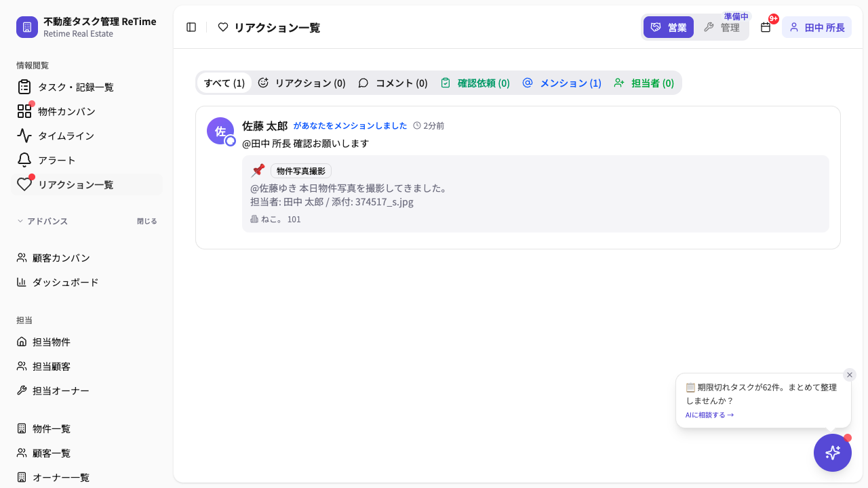Click the 準備中 badge above 管理
The width and height of the screenshot is (868, 488).
pyautogui.click(x=736, y=16)
